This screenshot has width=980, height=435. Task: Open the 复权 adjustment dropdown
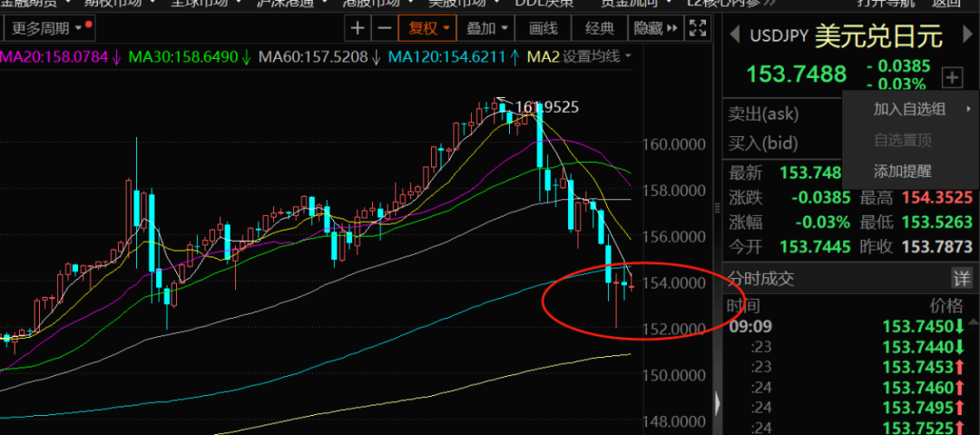point(429,29)
